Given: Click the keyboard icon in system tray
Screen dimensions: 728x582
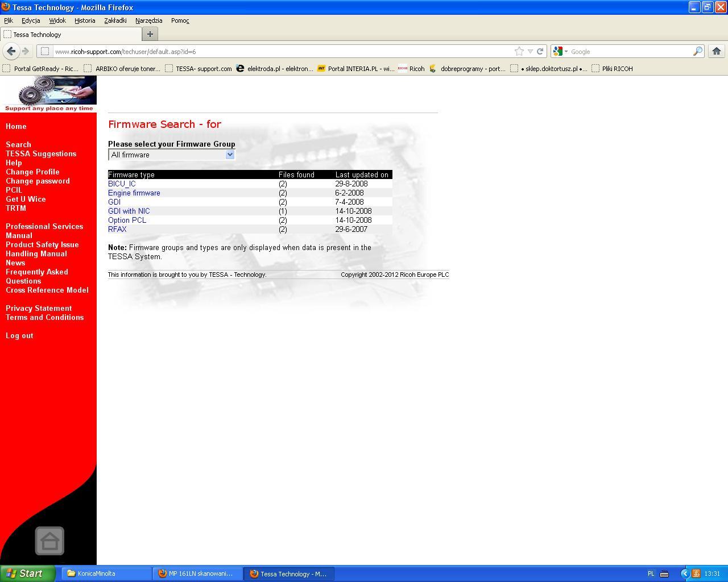Looking at the screenshot, I should pyautogui.click(x=664, y=573).
